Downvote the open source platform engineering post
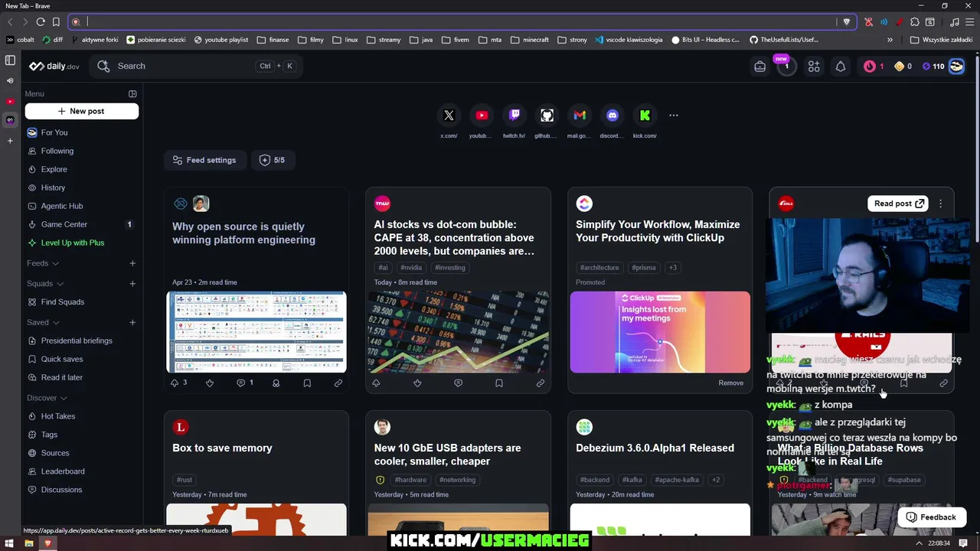Viewport: 980px width, 551px height. coord(210,383)
